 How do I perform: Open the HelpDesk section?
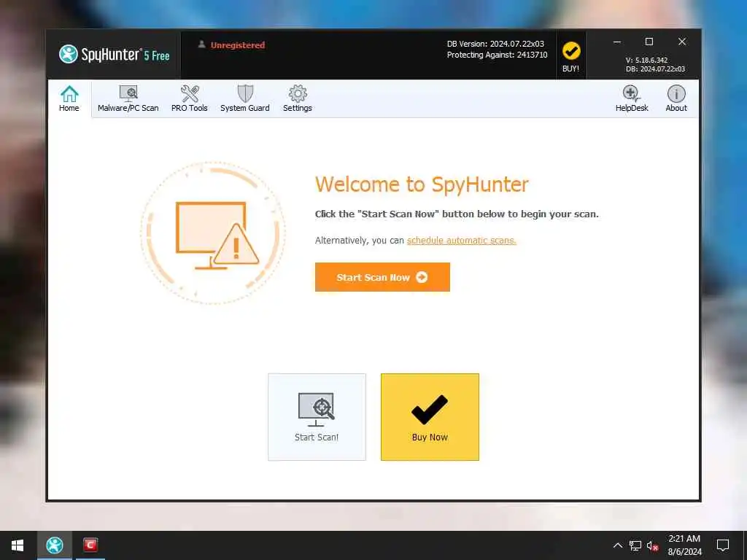coord(632,98)
